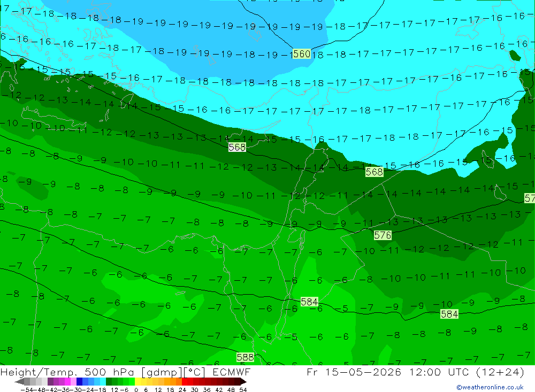Select the eastern 584 contour label

[449, 314]
